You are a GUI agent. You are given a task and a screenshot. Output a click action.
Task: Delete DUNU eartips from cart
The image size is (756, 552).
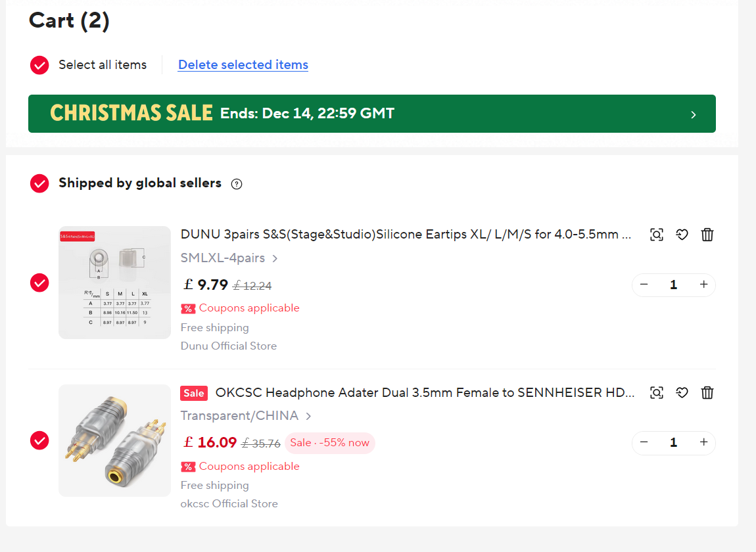point(707,235)
